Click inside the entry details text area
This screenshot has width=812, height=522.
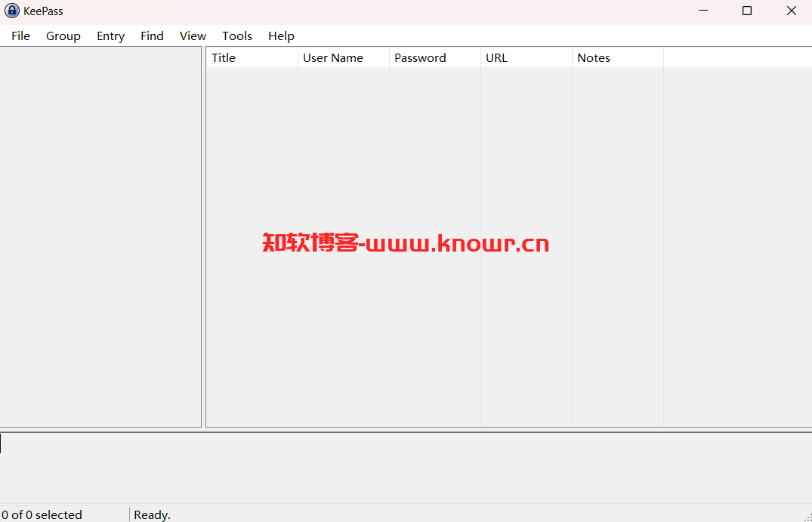coord(406,468)
